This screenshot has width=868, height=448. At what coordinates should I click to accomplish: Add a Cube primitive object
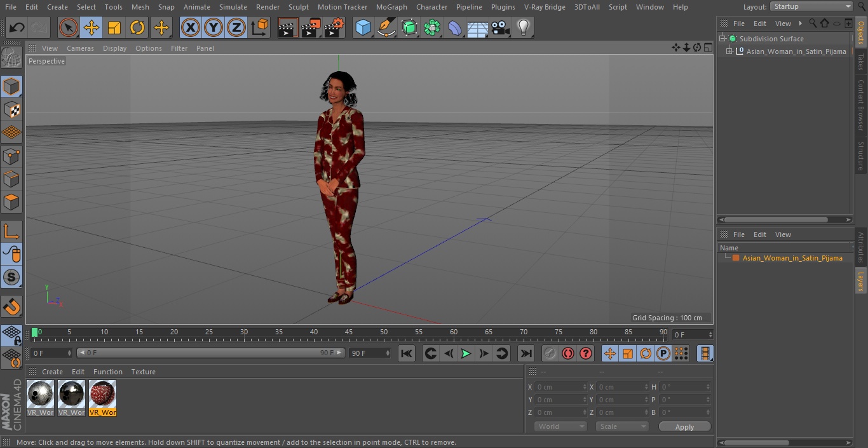pyautogui.click(x=363, y=27)
